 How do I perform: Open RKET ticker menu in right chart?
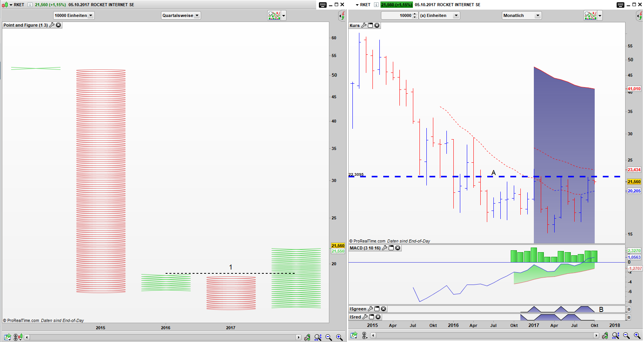pyautogui.click(x=362, y=5)
